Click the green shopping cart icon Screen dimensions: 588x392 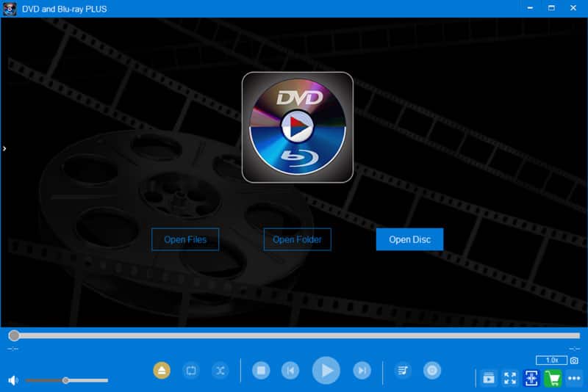[x=553, y=378]
